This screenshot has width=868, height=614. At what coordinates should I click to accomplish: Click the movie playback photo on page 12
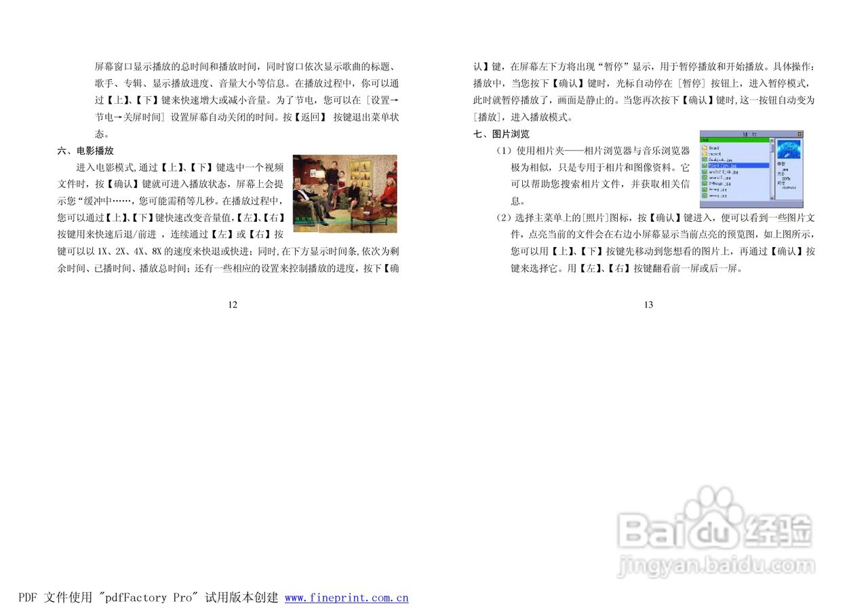pos(345,193)
